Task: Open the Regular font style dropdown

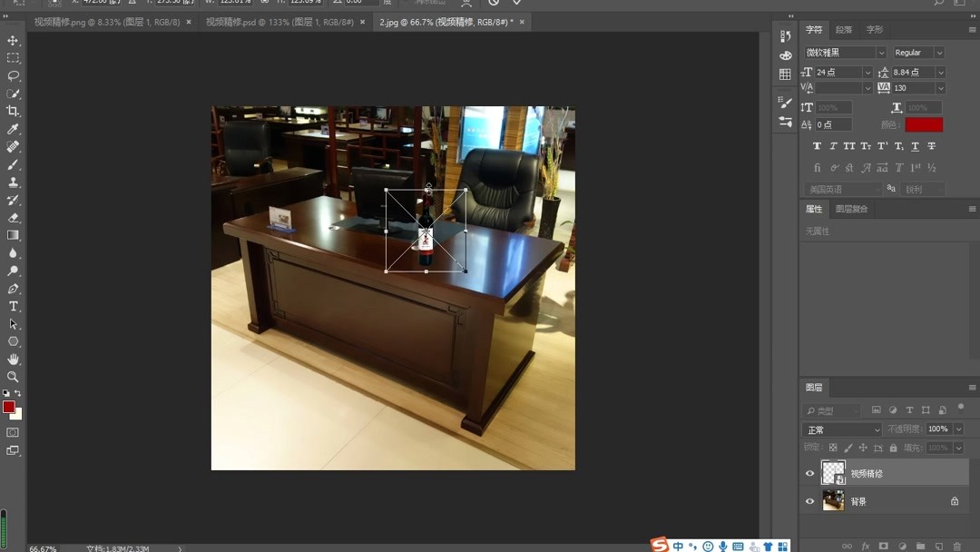Action: coord(916,52)
